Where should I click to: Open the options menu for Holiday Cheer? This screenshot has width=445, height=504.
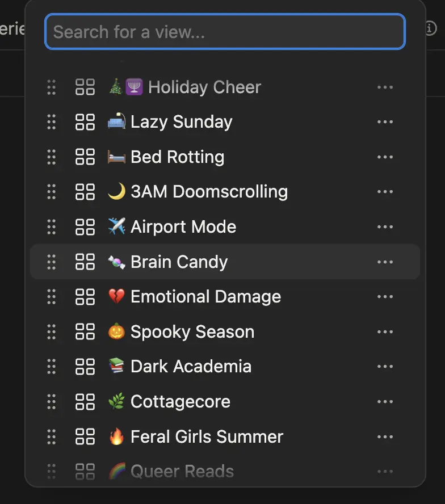click(x=385, y=87)
